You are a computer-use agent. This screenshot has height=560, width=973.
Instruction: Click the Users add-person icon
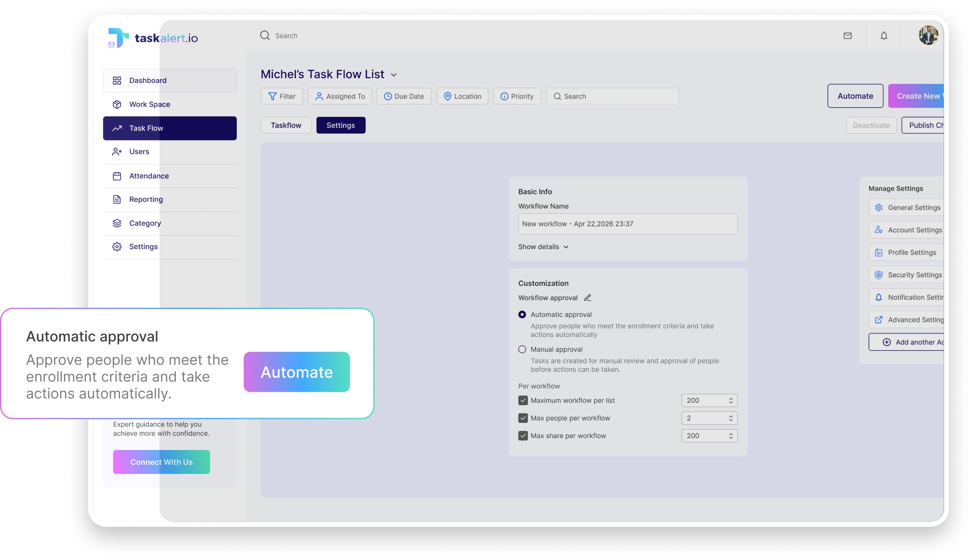[x=117, y=152]
